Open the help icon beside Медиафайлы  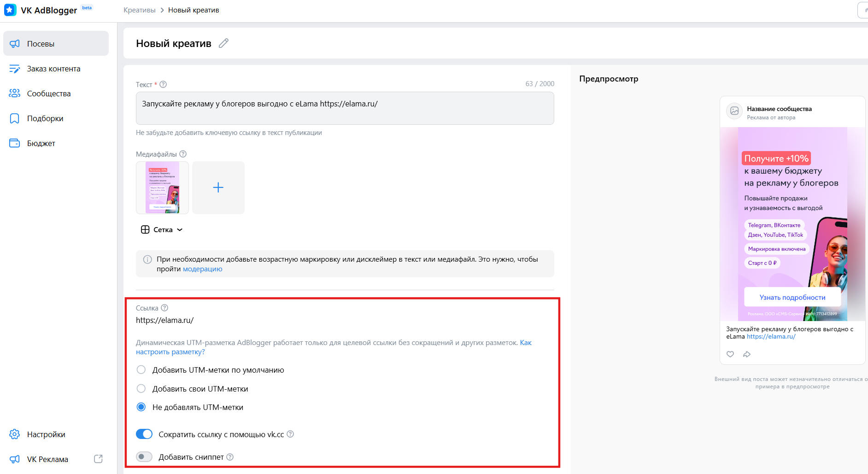coord(183,154)
